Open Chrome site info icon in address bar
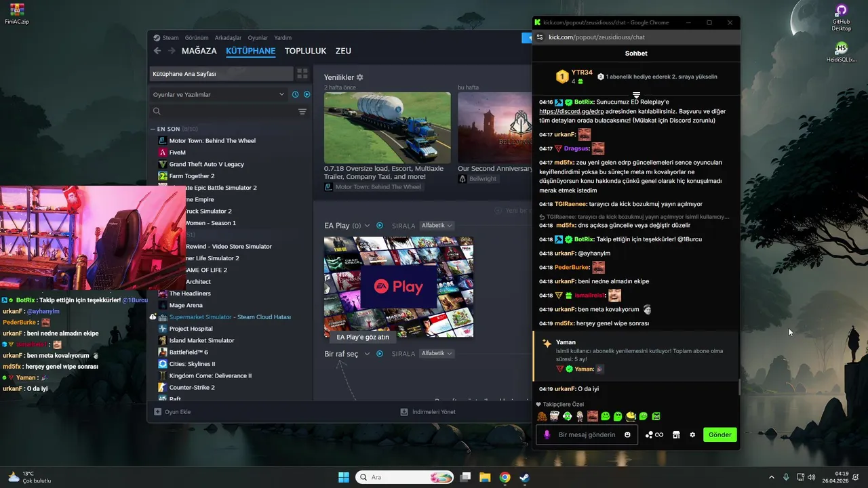This screenshot has height=488, width=868. tap(539, 37)
